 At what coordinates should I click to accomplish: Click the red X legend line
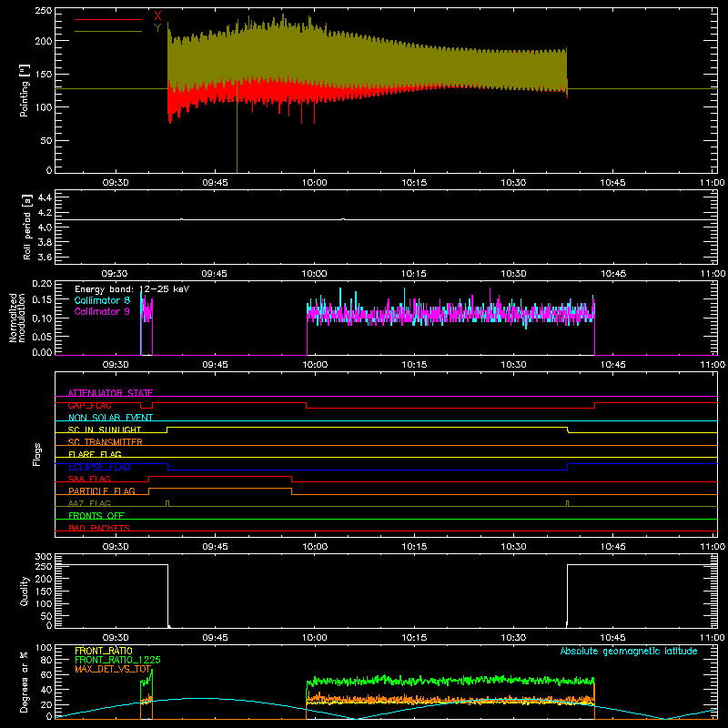pos(108,19)
